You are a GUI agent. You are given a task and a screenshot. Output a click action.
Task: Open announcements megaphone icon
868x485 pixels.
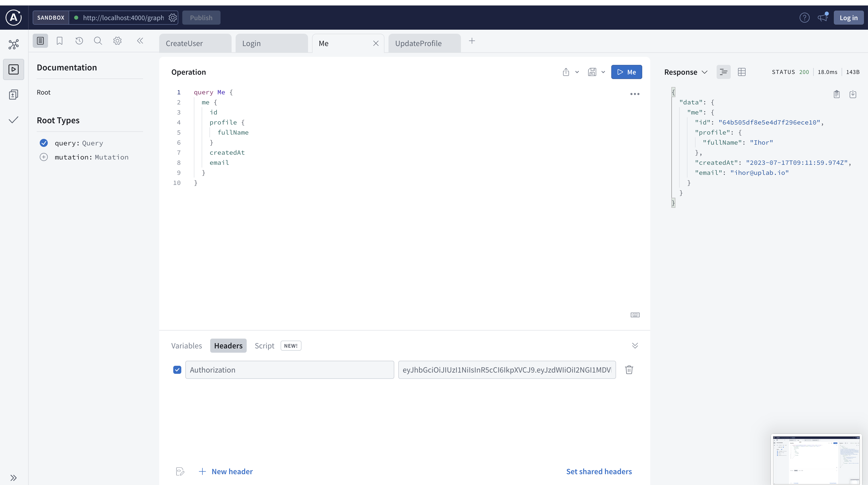click(x=823, y=18)
